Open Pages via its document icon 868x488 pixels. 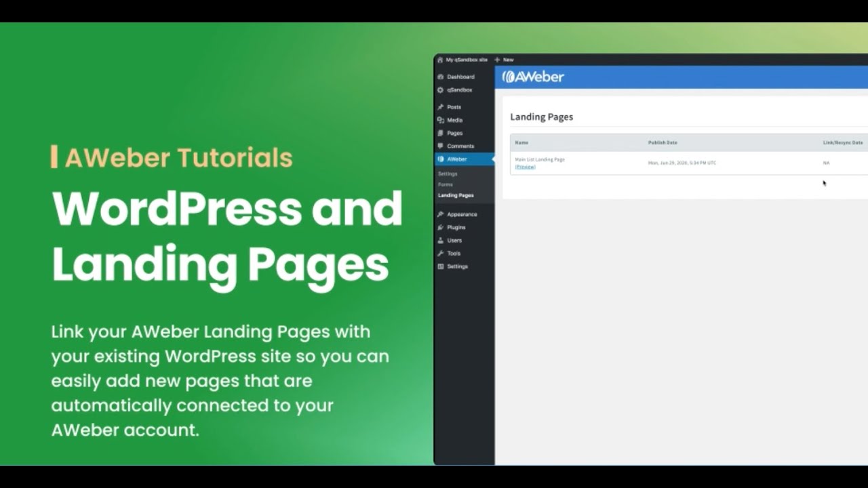click(x=441, y=133)
